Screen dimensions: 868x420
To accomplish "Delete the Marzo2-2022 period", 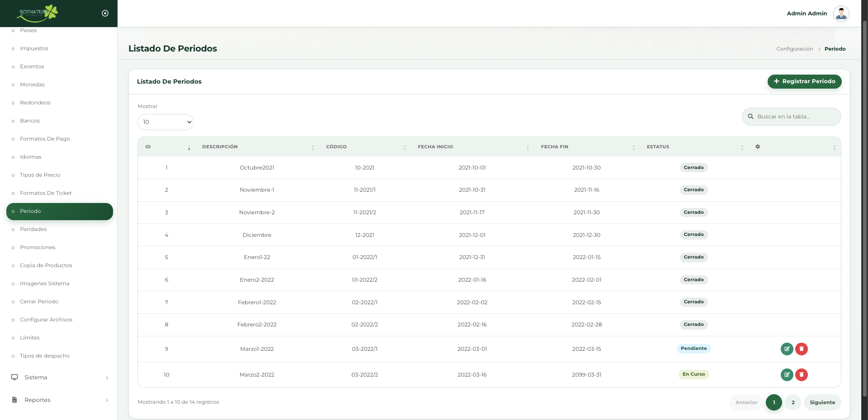I will pyautogui.click(x=802, y=375).
